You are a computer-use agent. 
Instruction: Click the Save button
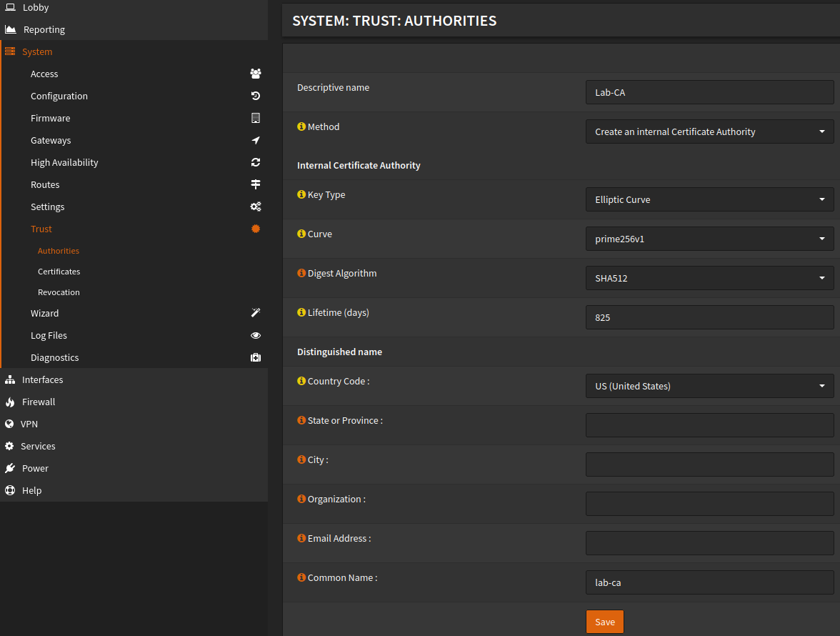(604, 622)
